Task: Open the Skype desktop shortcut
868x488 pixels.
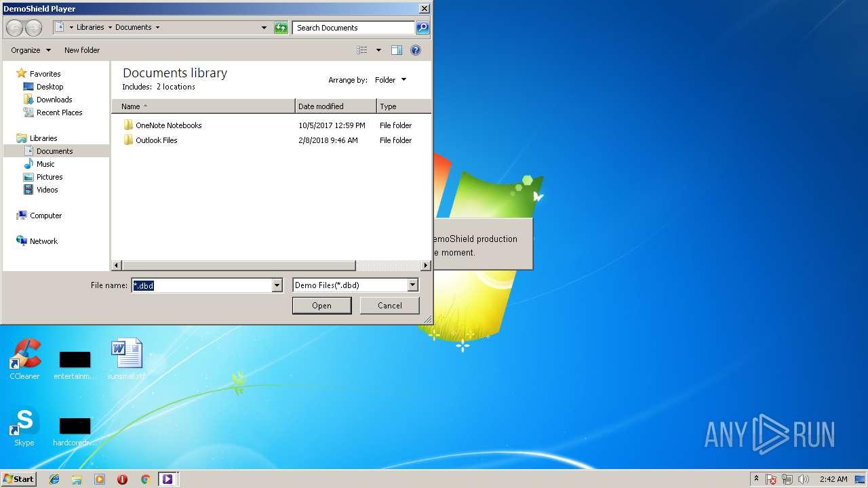Action: [x=24, y=427]
